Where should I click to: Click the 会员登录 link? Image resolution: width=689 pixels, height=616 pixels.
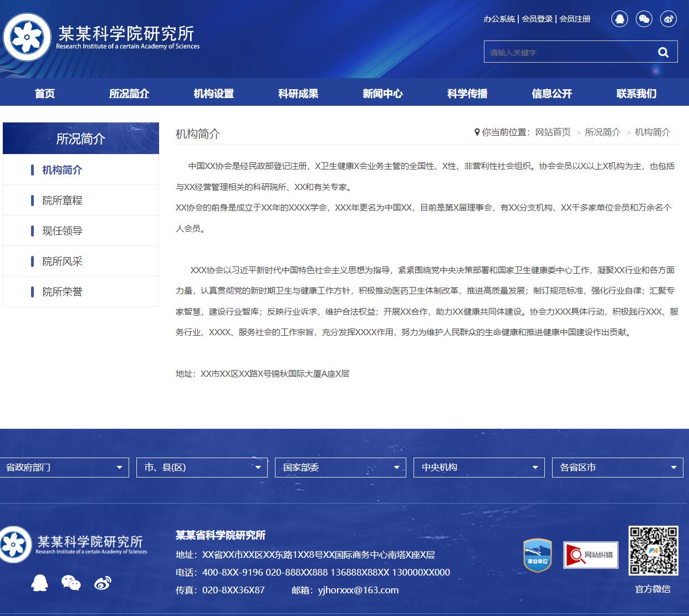click(537, 19)
